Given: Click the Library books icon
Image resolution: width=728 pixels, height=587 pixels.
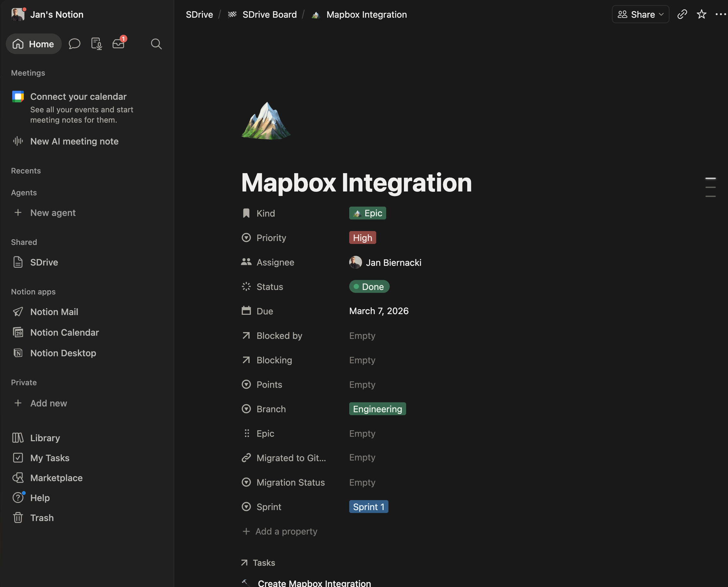Looking at the screenshot, I should point(18,438).
